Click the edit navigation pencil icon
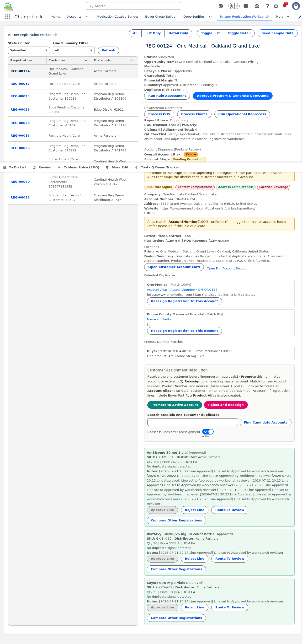The width and height of the screenshot is (302, 644). (300, 17)
